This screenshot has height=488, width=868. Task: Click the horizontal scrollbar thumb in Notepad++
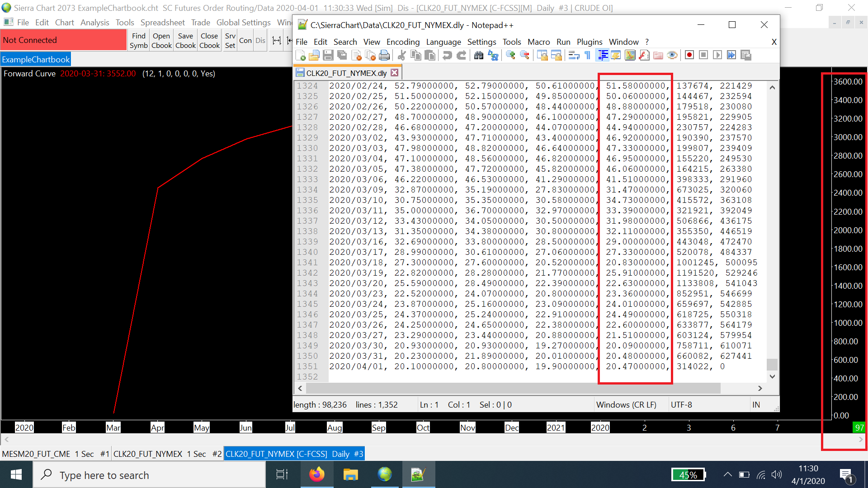pos(513,388)
